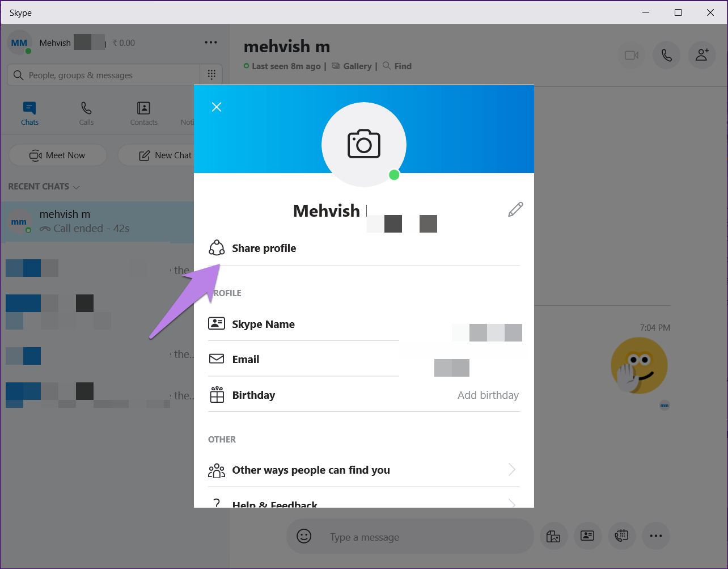Switch to the Chats tab
The image size is (728, 569).
(30, 113)
